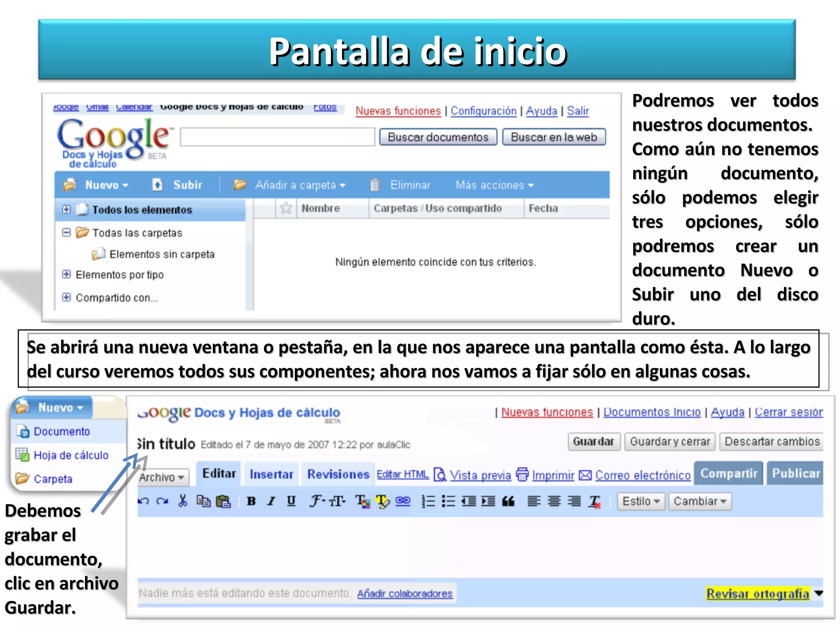Click Revisar ortografía link

[x=758, y=593]
